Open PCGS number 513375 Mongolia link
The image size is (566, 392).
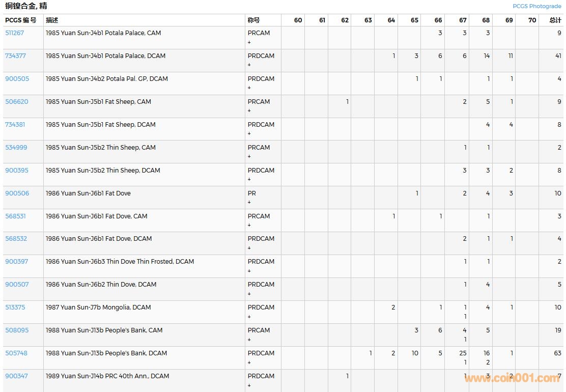[15, 307]
